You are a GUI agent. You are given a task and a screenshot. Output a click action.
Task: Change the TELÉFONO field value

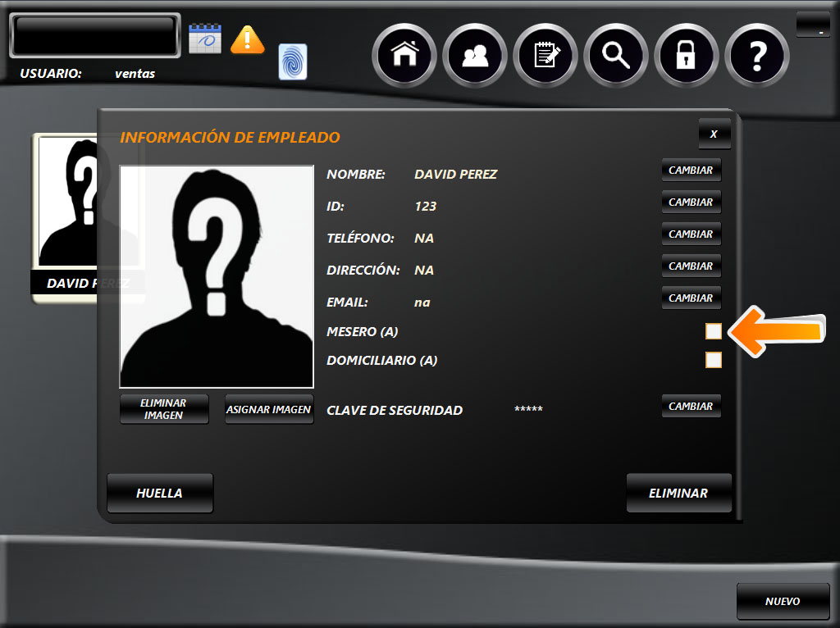coord(691,234)
